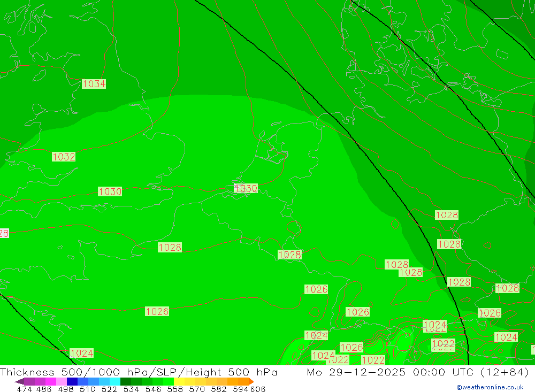The width and height of the screenshot is (535, 392).
Task: Click the purple arrow at legend's low end
Action: tap(19, 381)
